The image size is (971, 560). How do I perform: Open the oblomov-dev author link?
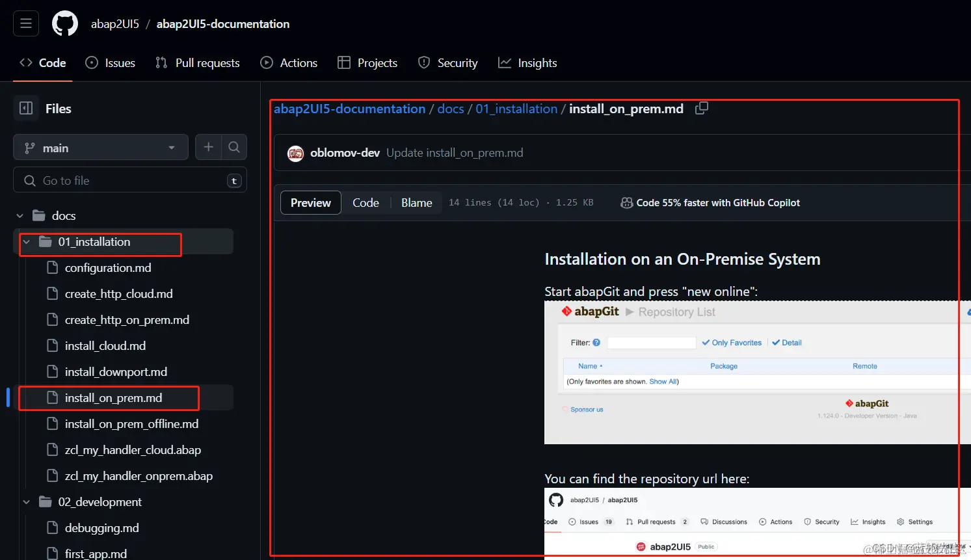point(345,153)
